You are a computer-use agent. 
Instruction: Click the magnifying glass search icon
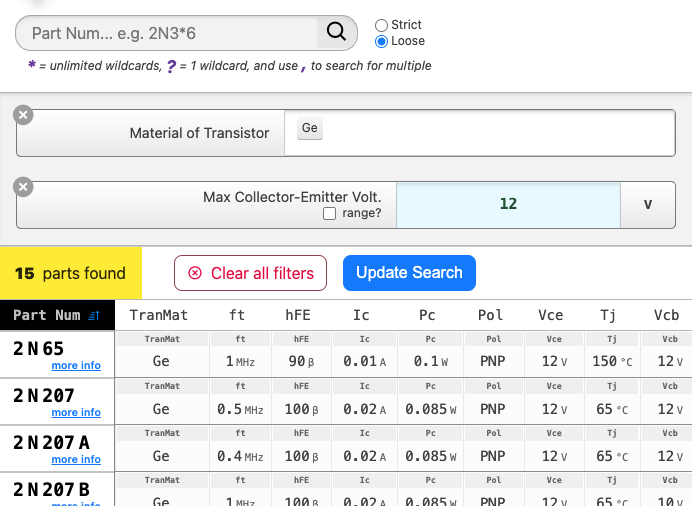click(337, 33)
